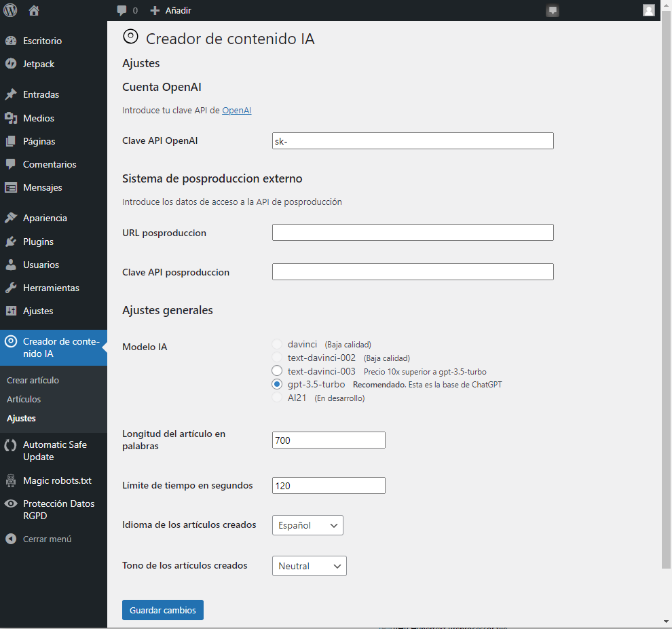The width and height of the screenshot is (672, 629).
Task: Open the site home icon
Action: click(34, 10)
